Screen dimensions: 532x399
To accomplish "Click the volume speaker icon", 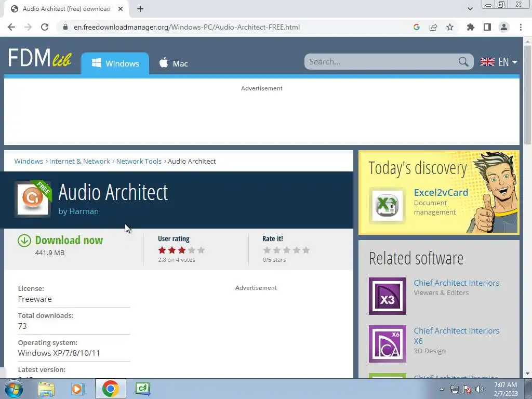I will pyautogui.click(x=480, y=389).
